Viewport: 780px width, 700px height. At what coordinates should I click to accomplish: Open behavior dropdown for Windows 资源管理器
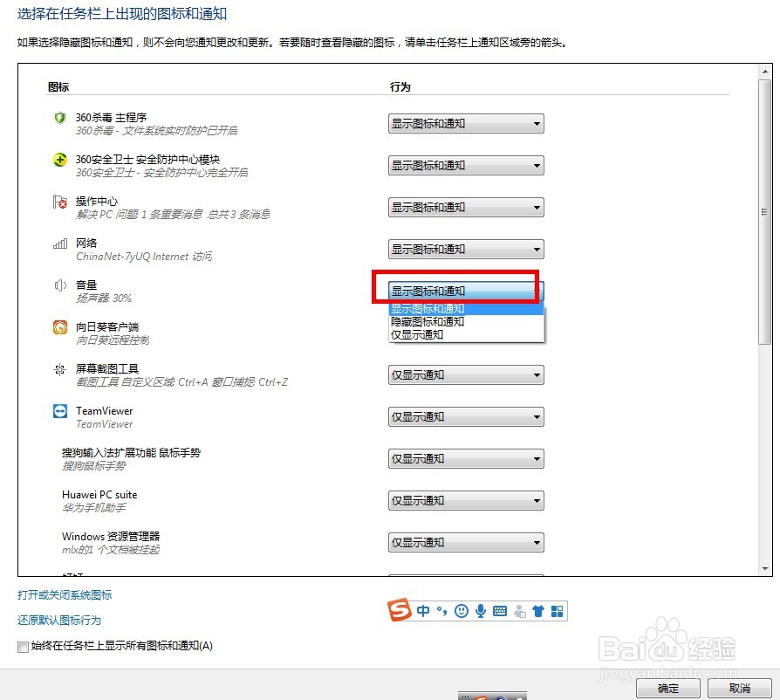pos(466,542)
